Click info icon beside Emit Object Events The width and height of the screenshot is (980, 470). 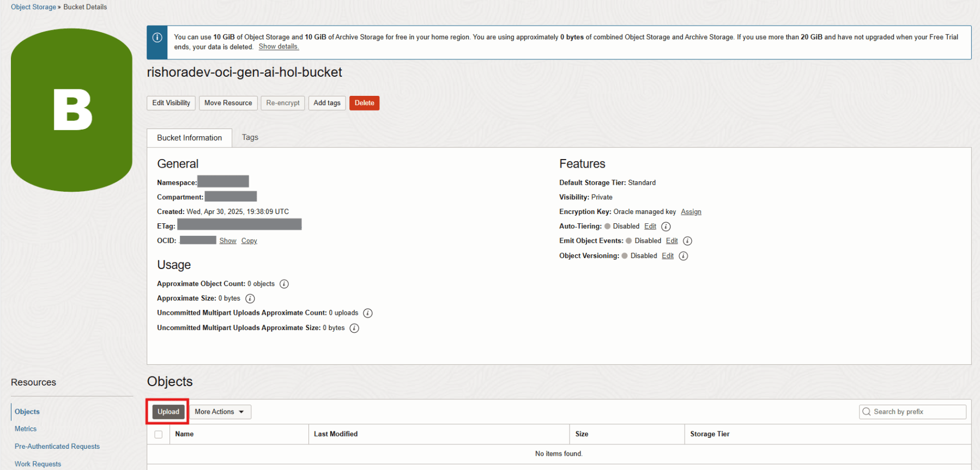[687, 241]
